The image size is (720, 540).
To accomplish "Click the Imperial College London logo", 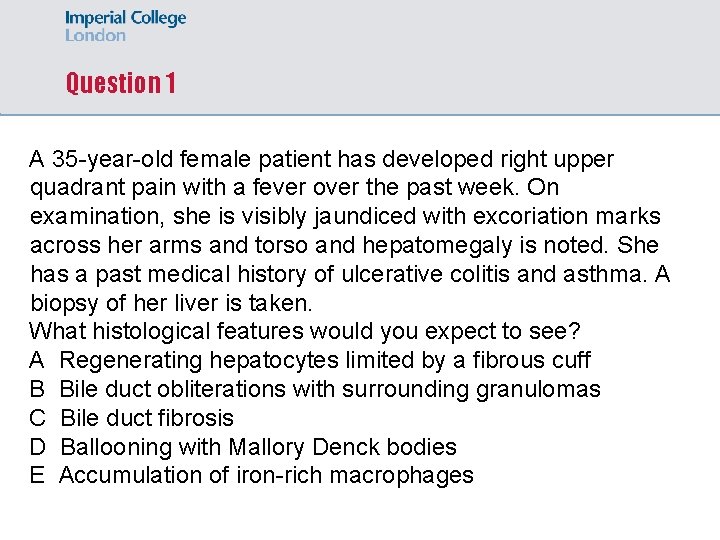I will click(125, 26).
